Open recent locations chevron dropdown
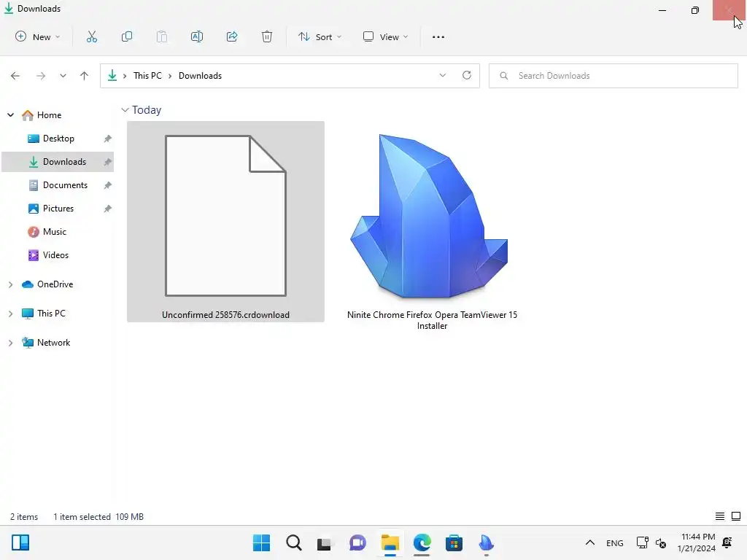This screenshot has height=560, width=747. [63, 76]
